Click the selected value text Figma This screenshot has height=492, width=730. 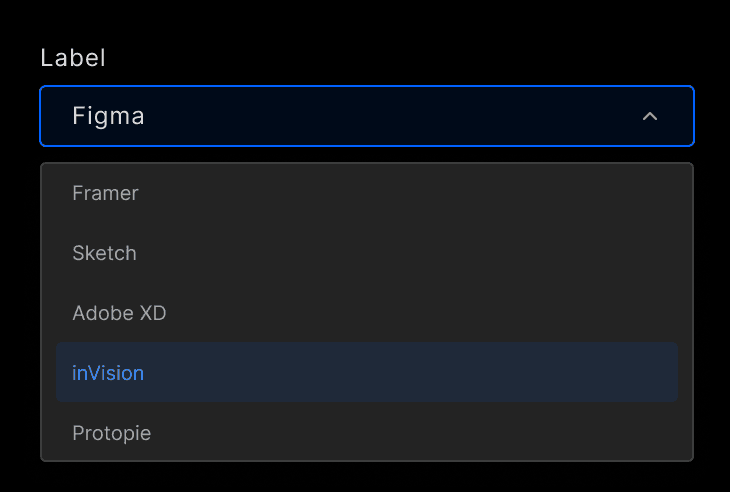point(108,116)
